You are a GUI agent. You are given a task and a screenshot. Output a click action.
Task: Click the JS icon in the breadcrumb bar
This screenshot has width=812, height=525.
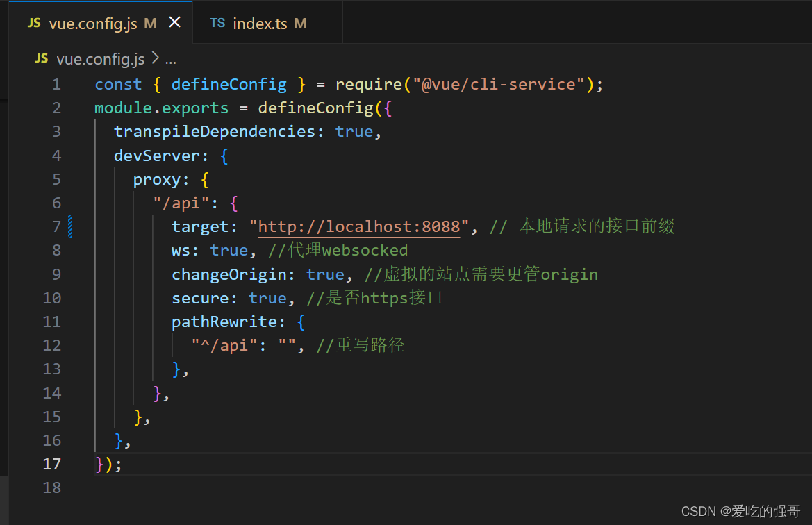[x=42, y=58]
